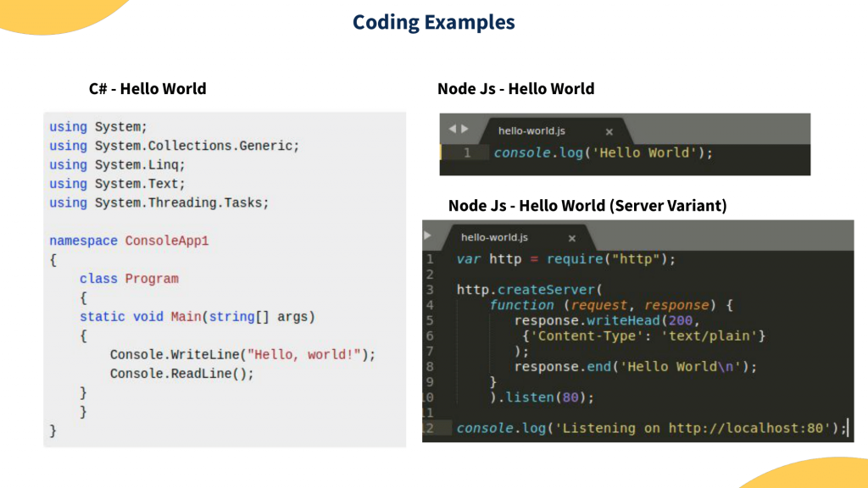Image resolution: width=868 pixels, height=488 pixels.
Task: Click console.log('Listening on http://localhost:80') line
Action: coord(652,428)
